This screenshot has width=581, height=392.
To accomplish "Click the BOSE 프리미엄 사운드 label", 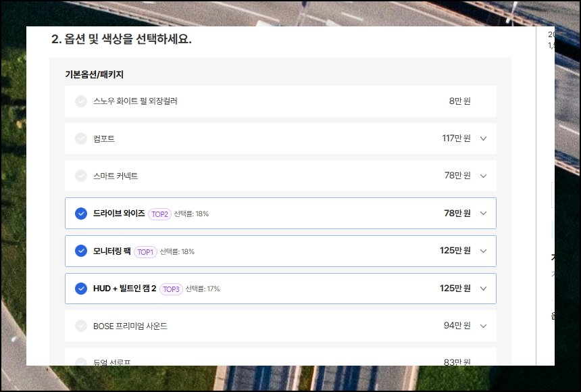I will click(x=130, y=326).
